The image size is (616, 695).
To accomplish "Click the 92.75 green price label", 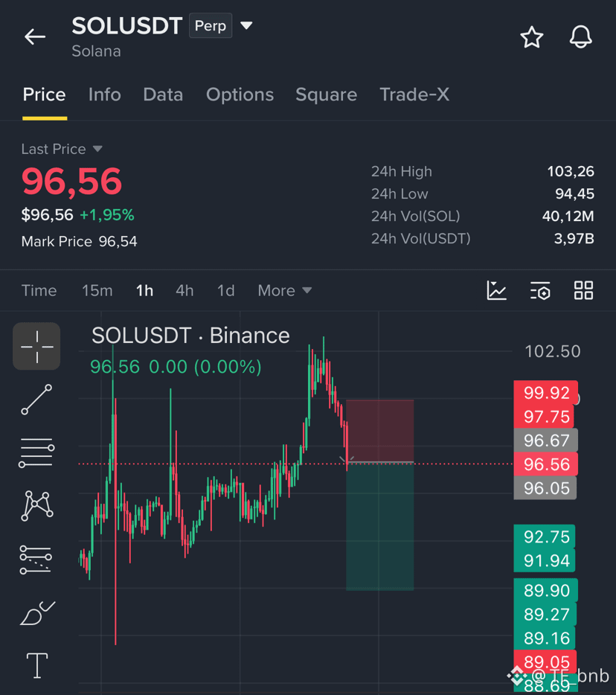I will pyautogui.click(x=545, y=537).
